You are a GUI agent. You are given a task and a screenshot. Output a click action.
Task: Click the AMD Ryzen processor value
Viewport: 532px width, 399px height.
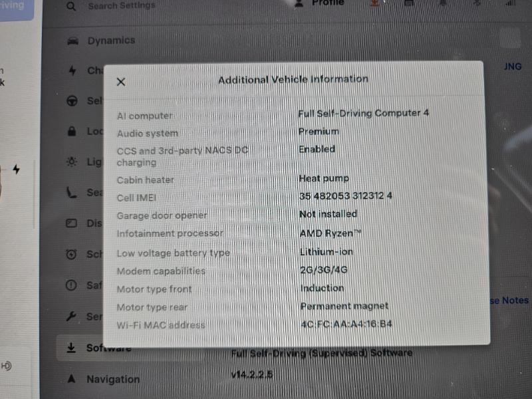[x=330, y=233]
